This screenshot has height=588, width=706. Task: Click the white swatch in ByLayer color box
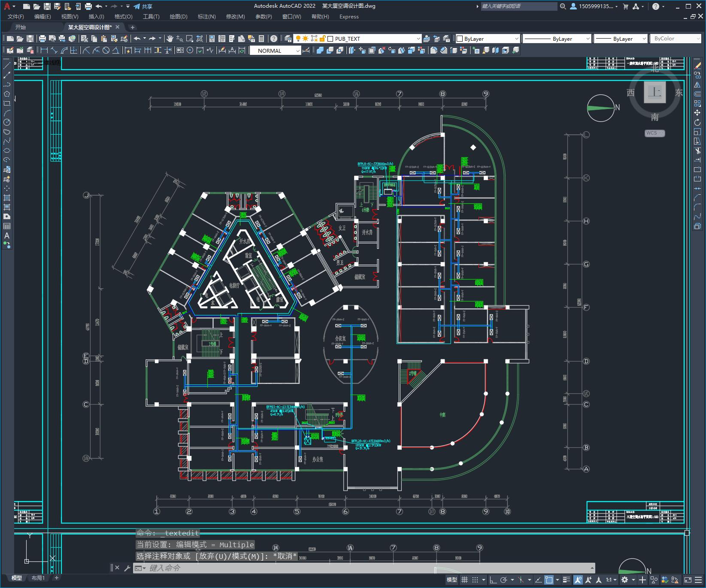(x=459, y=39)
